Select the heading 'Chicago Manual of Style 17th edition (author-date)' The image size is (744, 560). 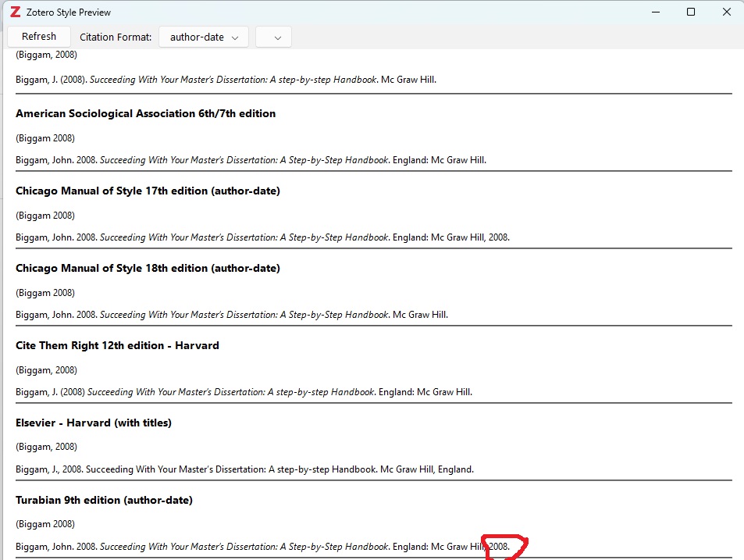[148, 191]
